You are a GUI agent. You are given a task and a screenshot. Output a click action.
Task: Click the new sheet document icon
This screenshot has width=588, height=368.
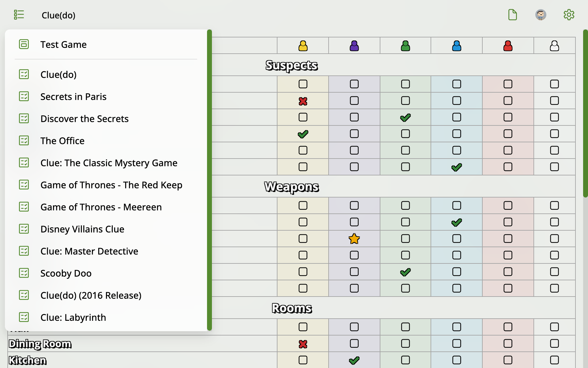click(513, 15)
